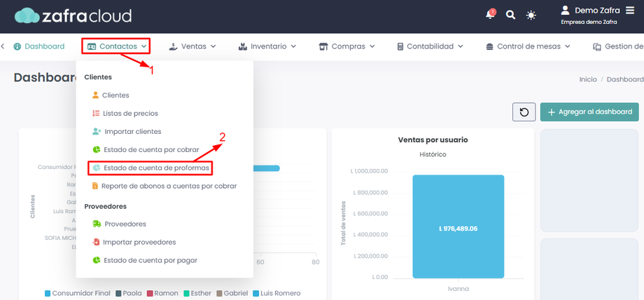
Task: Click the Proveedores truck icon
Action: [97, 224]
